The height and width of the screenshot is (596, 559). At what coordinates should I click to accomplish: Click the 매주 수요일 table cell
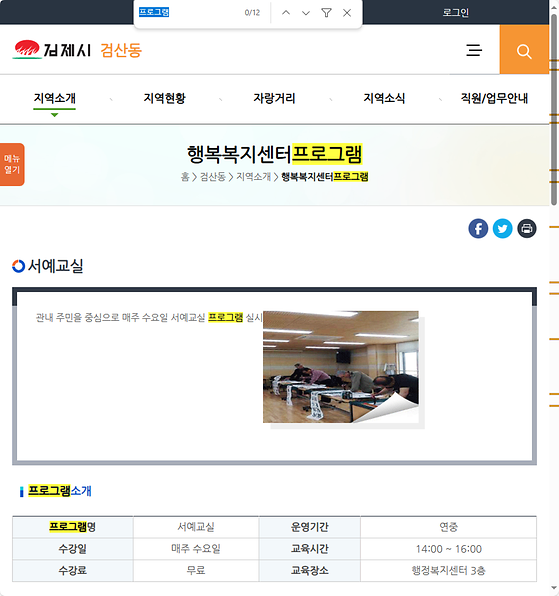click(x=196, y=548)
